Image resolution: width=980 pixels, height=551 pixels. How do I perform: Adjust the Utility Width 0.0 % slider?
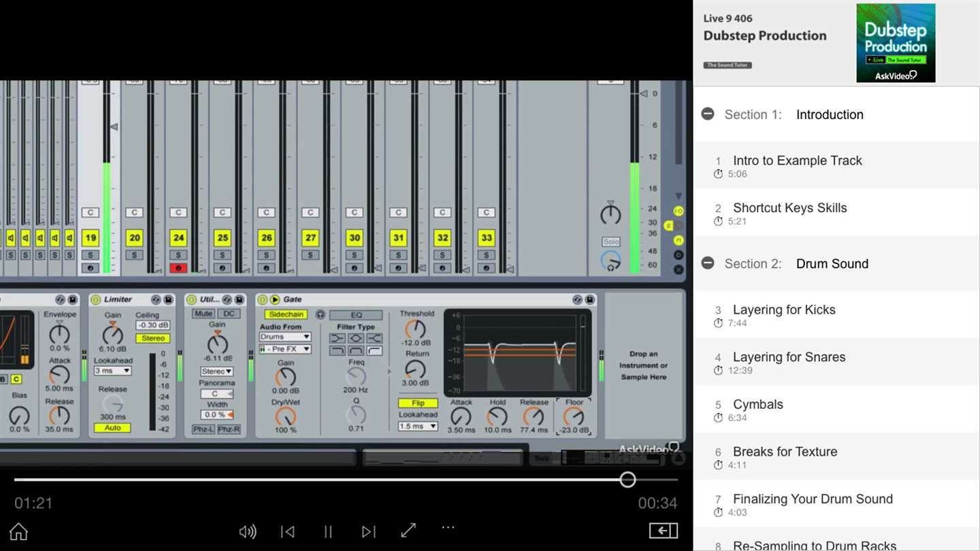217,414
